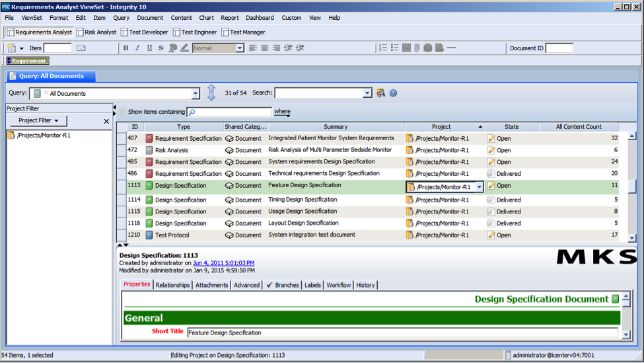Open the Query menu
The width and height of the screenshot is (644, 363).
[x=121, y=18]
